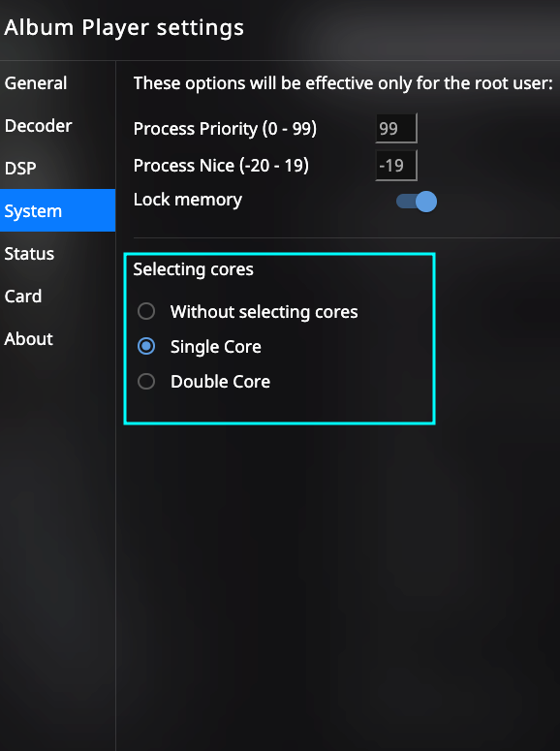Switch to the Decoder tab
560x751 pixels.
[x=57, y=125]
